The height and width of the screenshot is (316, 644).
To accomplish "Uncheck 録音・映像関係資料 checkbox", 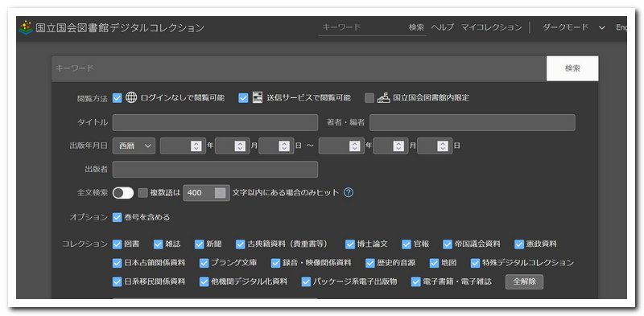I will point(275,263).
